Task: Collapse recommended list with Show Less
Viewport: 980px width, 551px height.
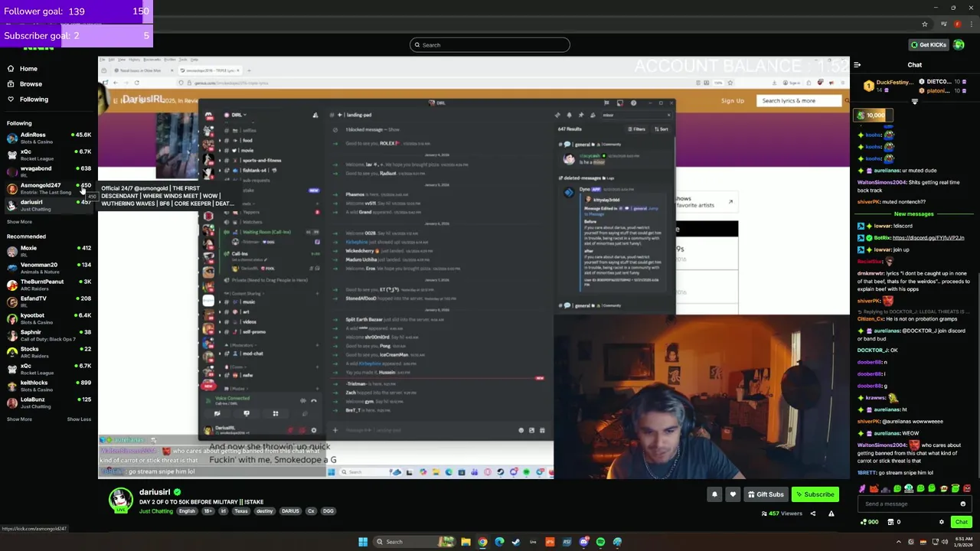Action: point(79,419)
